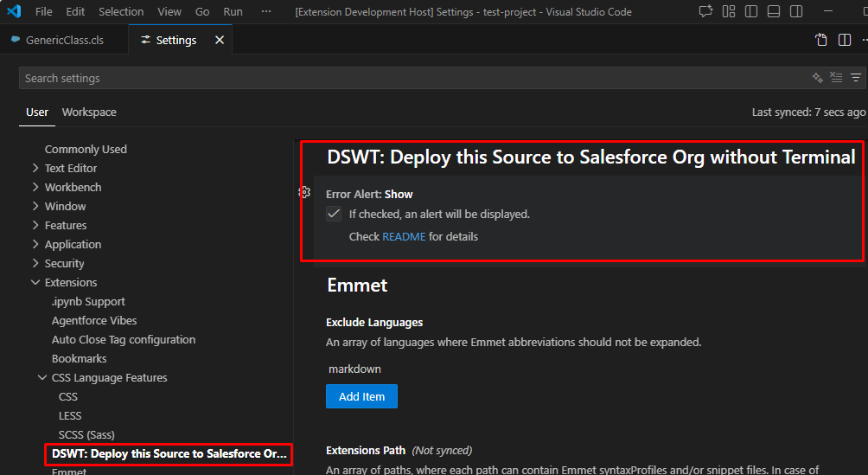Image resolution: width=868 pixels, height=475 pixels.
Task: Click the Emmet section heading
Action: 357,285
